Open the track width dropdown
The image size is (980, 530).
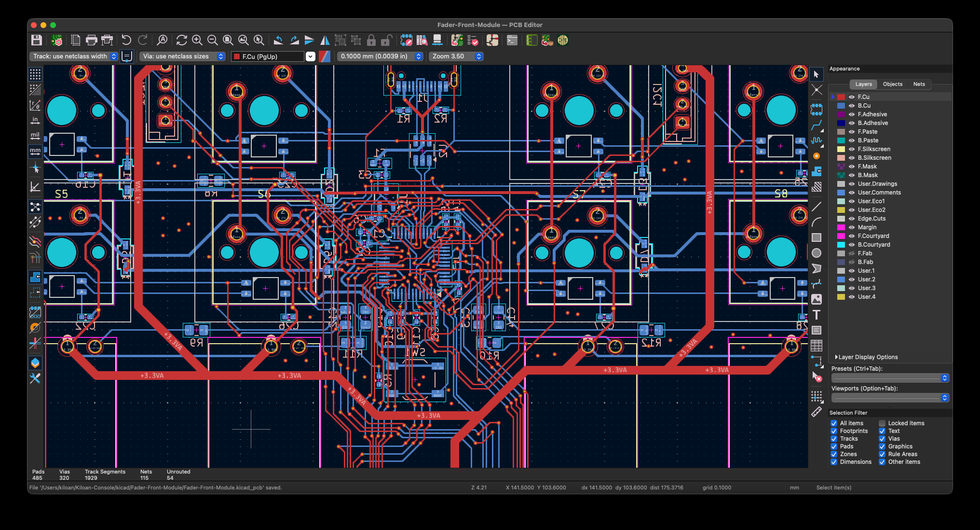pos(74,56)
